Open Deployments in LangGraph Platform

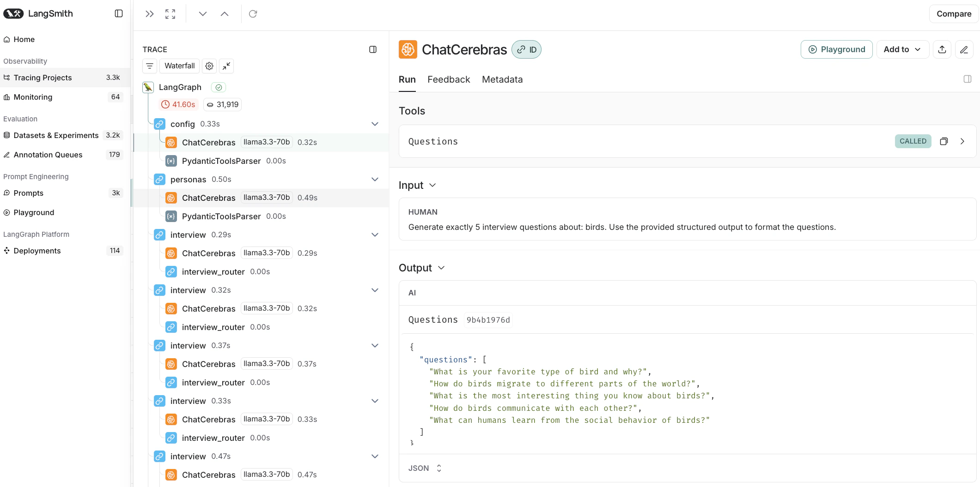(65, 251)
